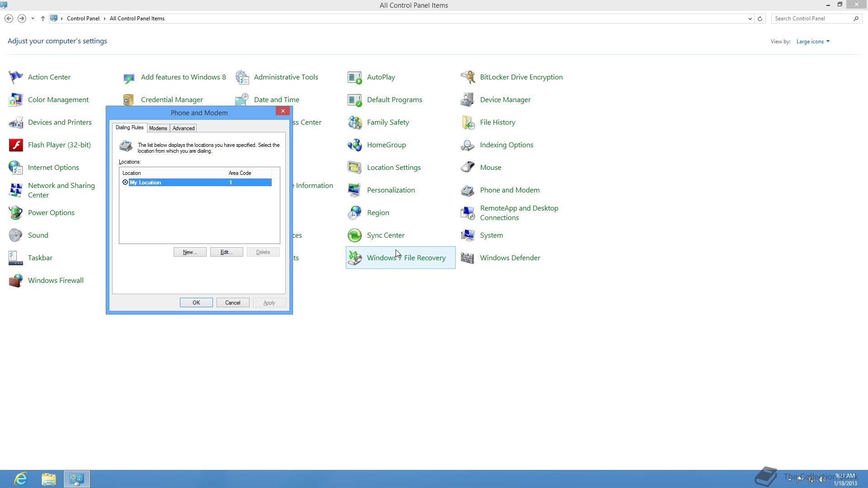Refresh the Control Panel view
The width and height of the screenshot is (868, 488).
[x=760, y=19]
